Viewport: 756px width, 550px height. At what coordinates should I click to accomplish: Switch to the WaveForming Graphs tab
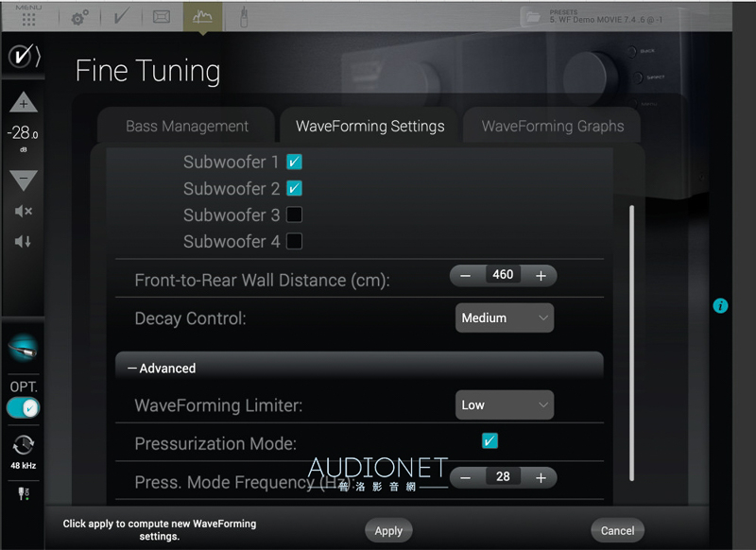pos(552,127)
